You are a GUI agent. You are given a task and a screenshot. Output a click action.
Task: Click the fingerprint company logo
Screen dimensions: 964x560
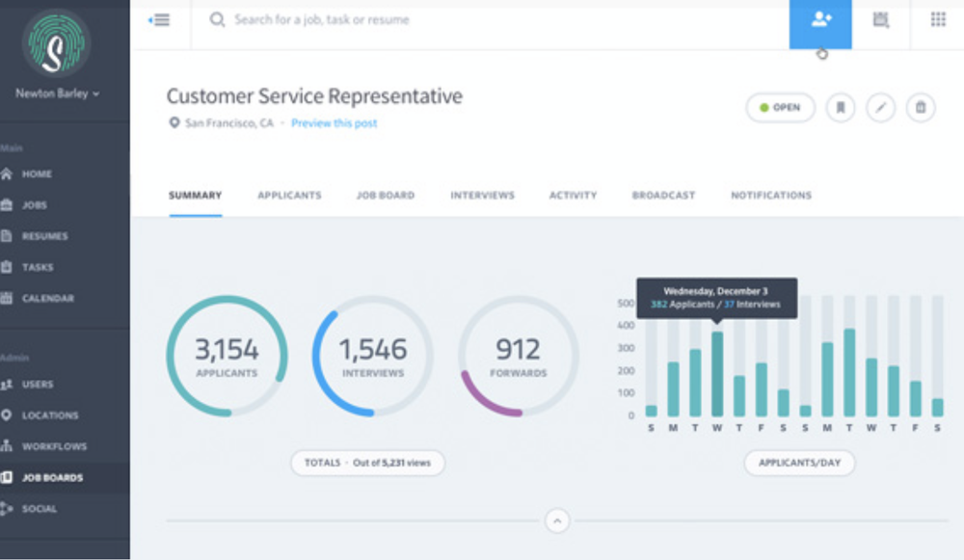click(x=57, y=43)
